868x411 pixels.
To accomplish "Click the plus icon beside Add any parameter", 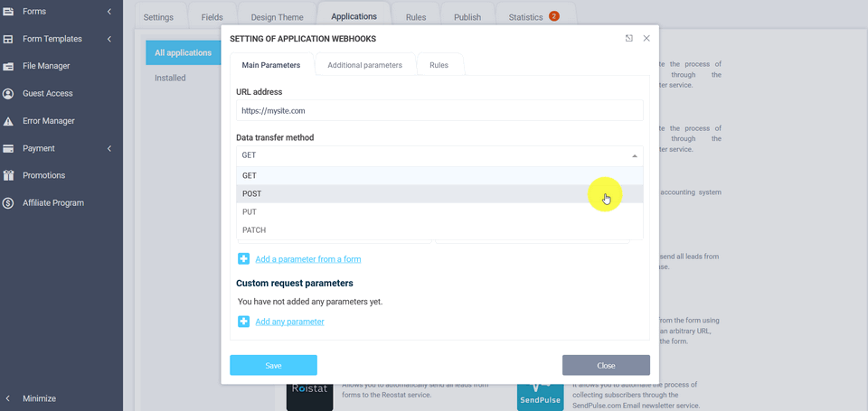I will 243,322.
